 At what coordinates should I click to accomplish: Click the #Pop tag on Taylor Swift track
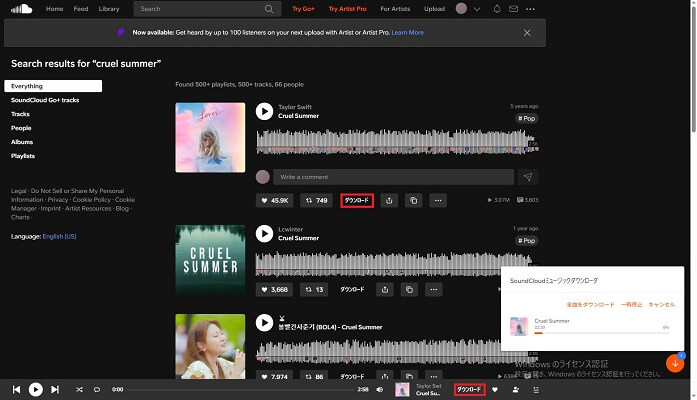pos(526,119)
